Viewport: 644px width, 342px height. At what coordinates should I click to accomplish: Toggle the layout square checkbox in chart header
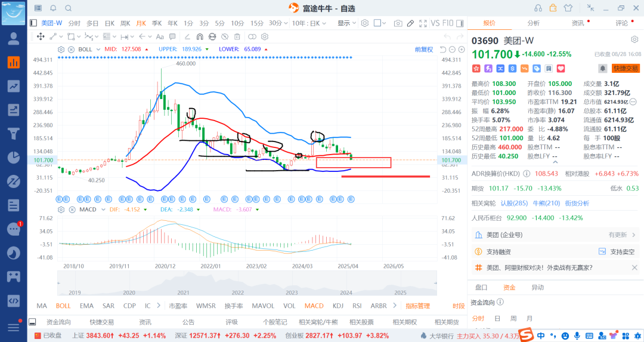377,23
